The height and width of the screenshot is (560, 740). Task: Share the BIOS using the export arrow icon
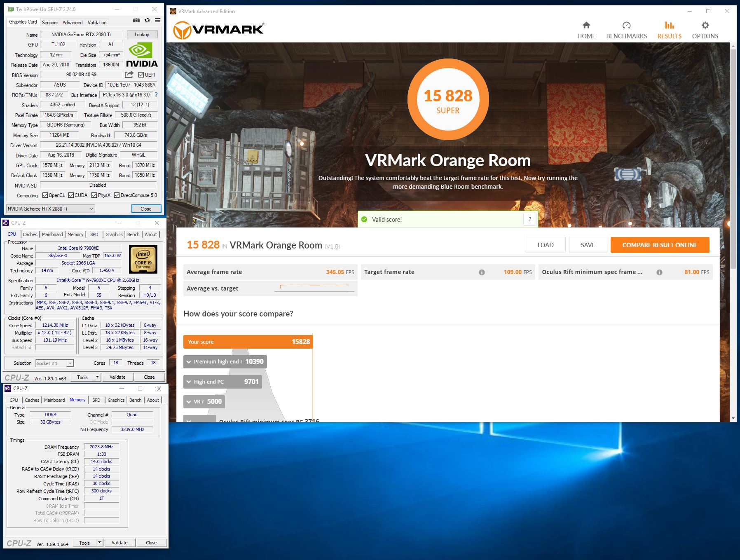point(129,75)
